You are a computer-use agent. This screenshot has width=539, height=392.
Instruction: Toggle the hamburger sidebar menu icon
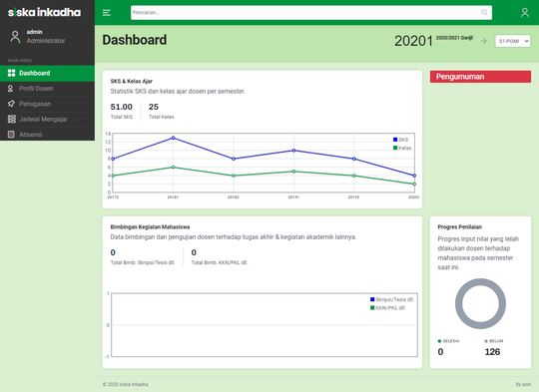107,13
